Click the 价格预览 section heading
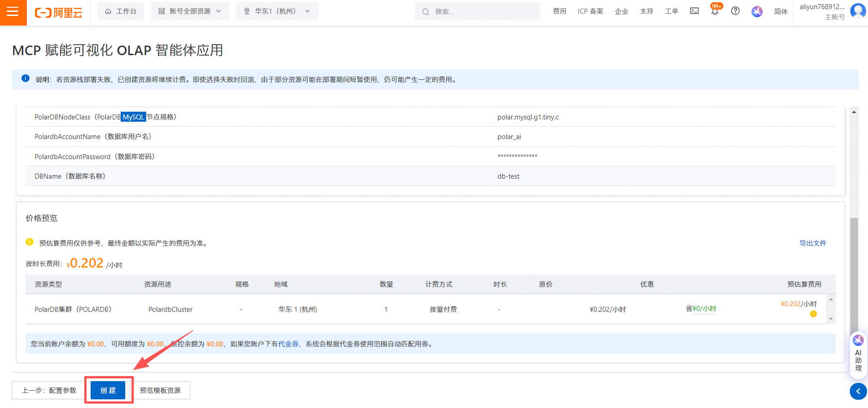 coord(41,218)
